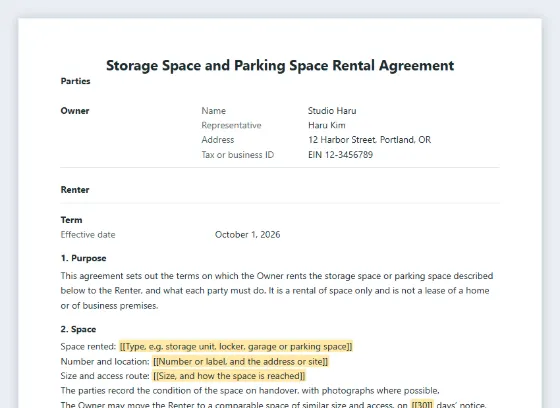The height and width of the screenshot is (408, 560).
Task: Click the sentence about recording condition on handover
Action: click(250, 390)
